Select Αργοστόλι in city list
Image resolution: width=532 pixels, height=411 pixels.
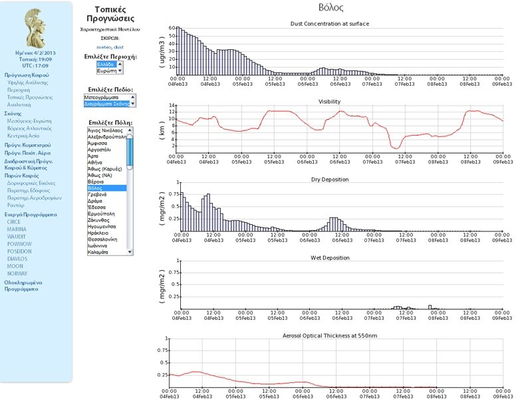pyautogui.click(x=107, y=150)
